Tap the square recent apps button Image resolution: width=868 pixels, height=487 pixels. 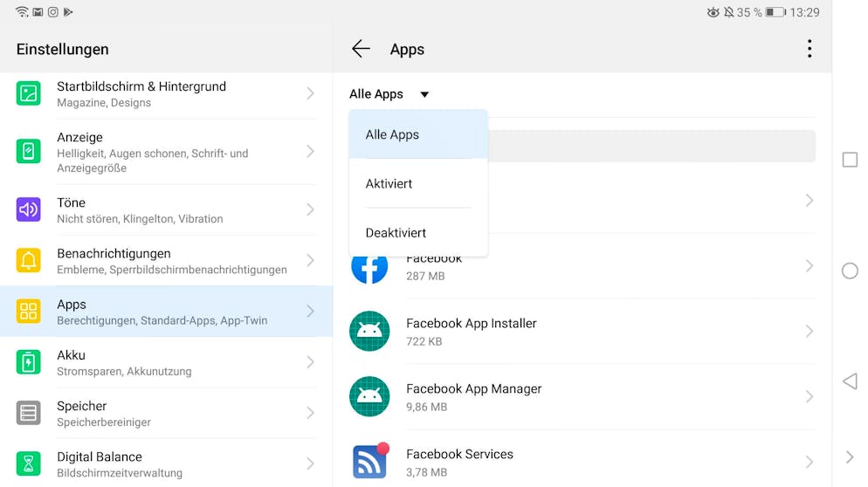pyautogui.click(x=850, y=160)
